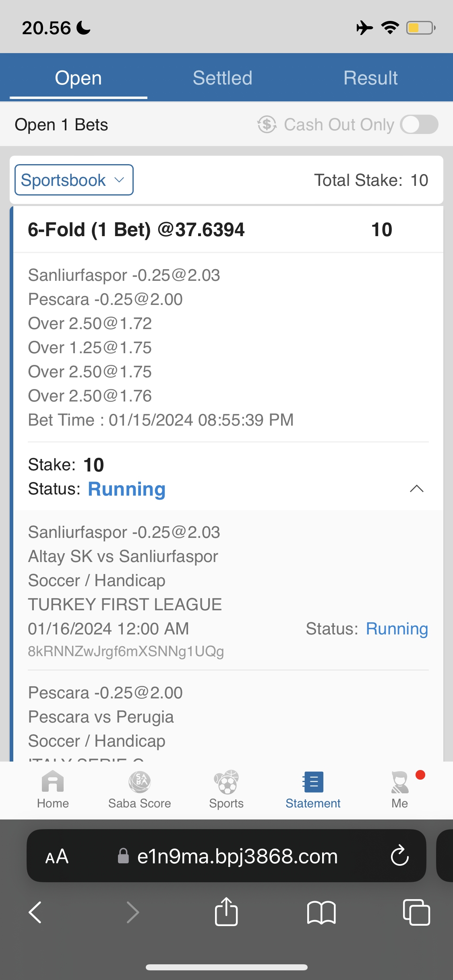Open Safari bookmarks book icon
The image size is (453, 980).
[321, 912]
